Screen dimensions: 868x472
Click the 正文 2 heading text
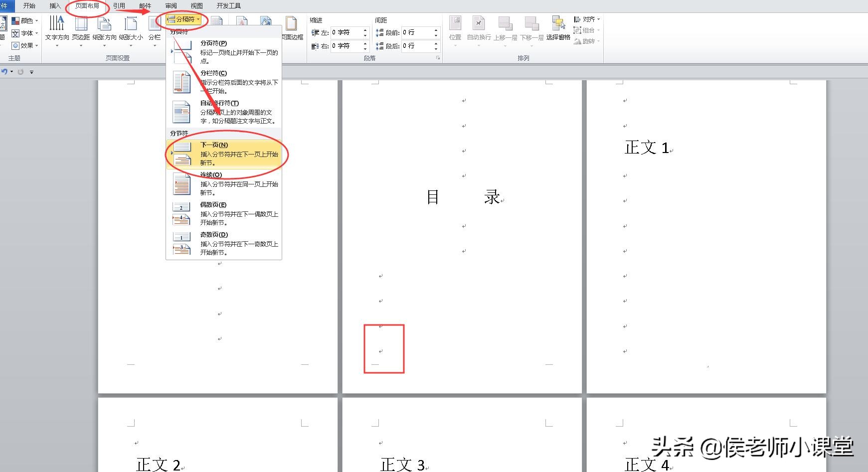159,465
